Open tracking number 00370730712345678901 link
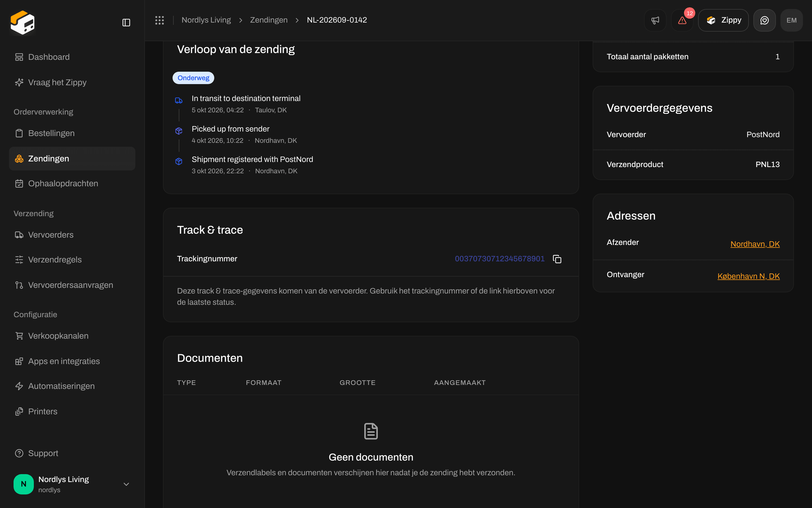This screenshot has width=812, height=508. [x=500, y=259]
